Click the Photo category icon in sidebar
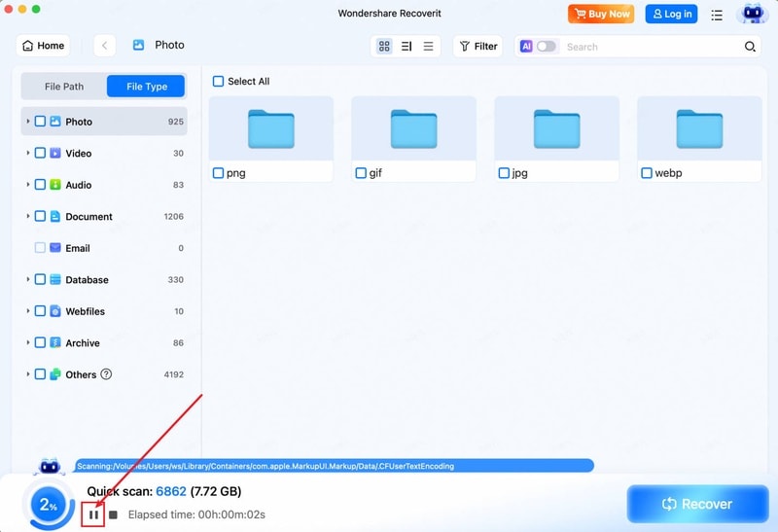The width and height of the screenshot is (778, 532). click(55, 122)
